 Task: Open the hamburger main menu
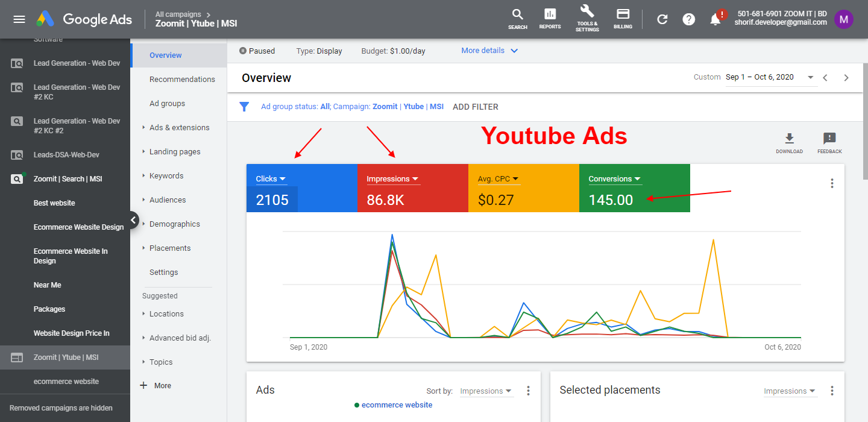[19, 19]
